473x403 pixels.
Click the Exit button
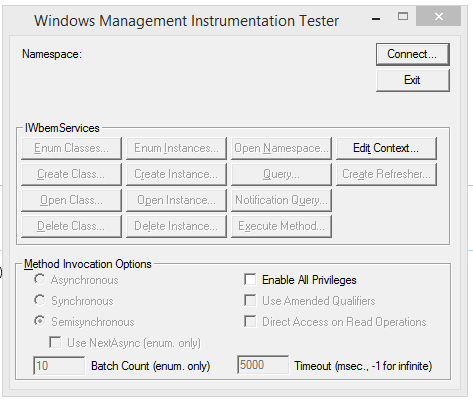tap(413, 80)
